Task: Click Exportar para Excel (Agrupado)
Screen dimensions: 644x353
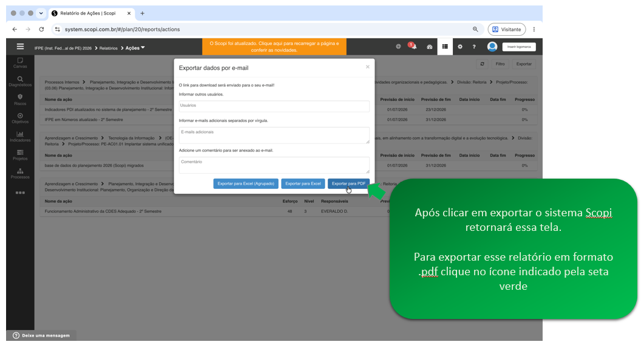Action: (246, 183)
